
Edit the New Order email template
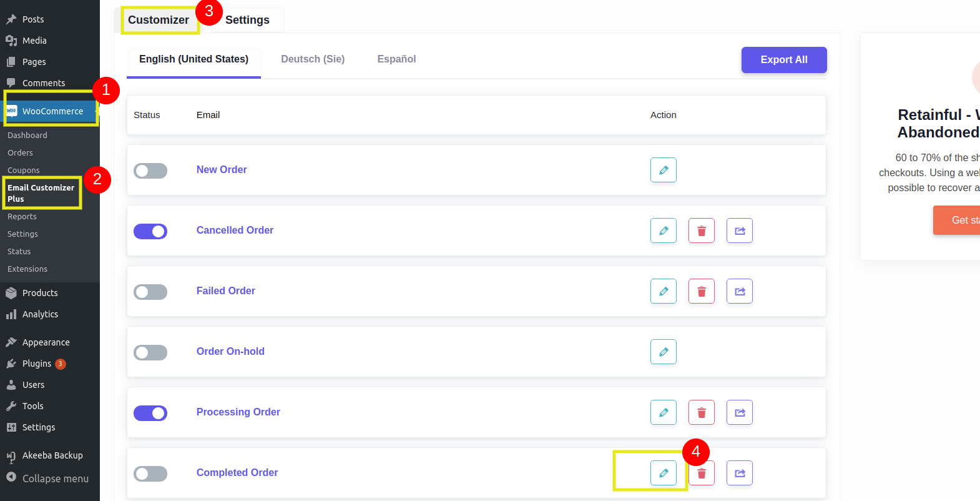click(x=664, y=170)
